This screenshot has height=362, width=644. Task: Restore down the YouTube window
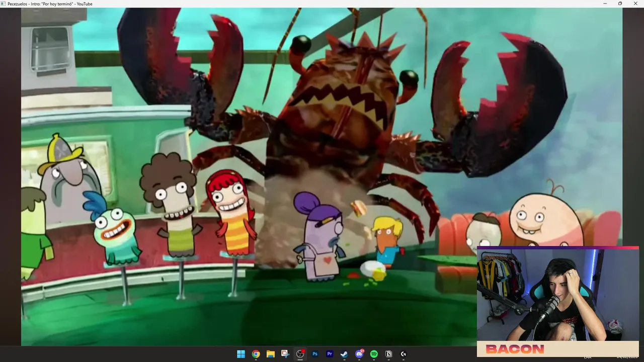coord(620,4)
